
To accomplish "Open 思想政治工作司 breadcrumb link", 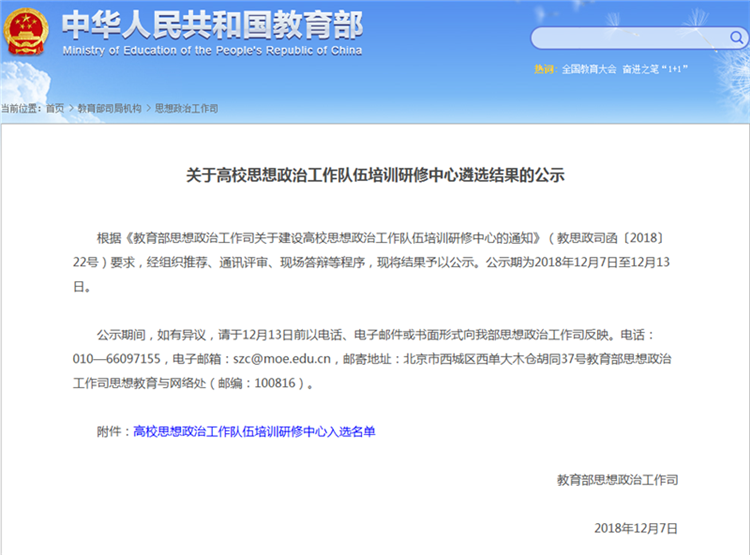I will (186, 108).
